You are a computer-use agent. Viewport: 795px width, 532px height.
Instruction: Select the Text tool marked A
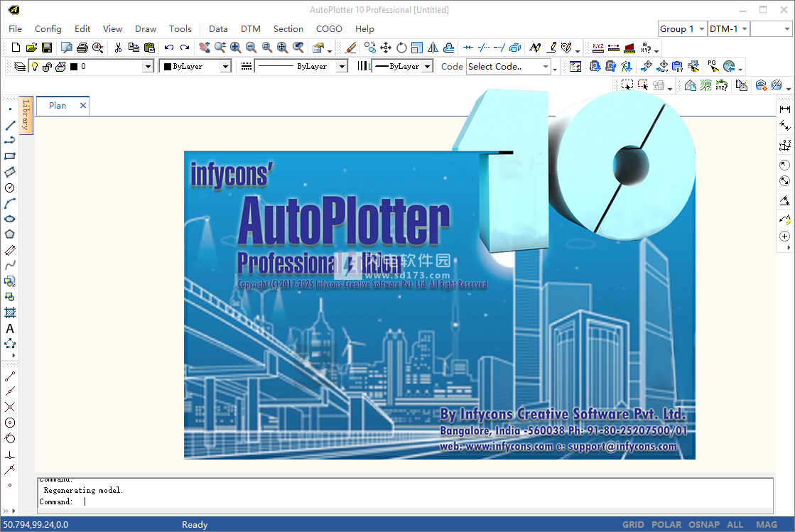[10, 329]
